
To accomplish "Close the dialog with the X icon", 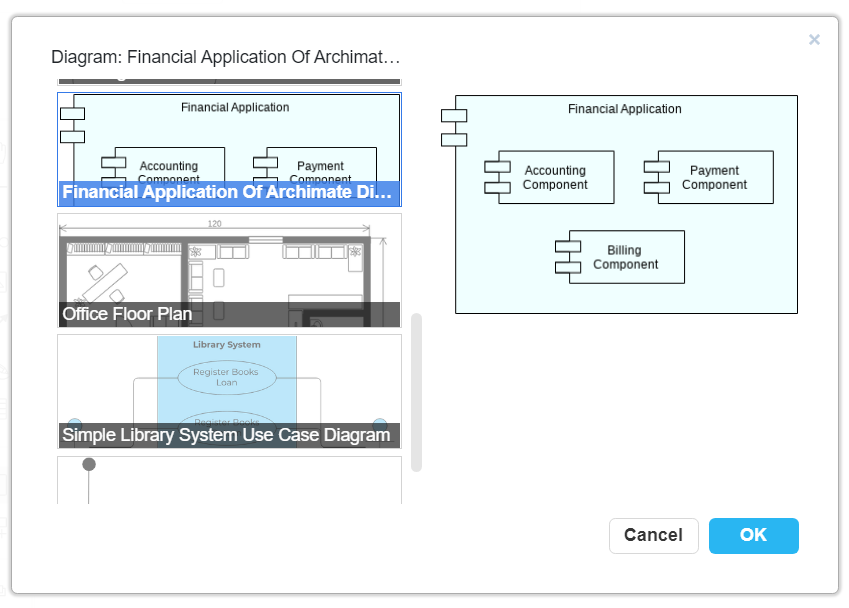I will pyautogui.click(x=814, y=40).
